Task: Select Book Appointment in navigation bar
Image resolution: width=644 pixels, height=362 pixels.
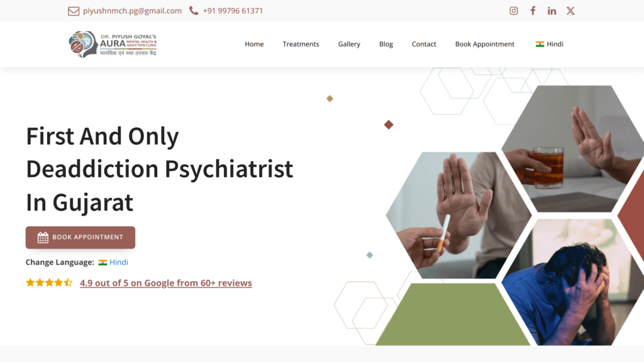Action: tap(485, 44)
